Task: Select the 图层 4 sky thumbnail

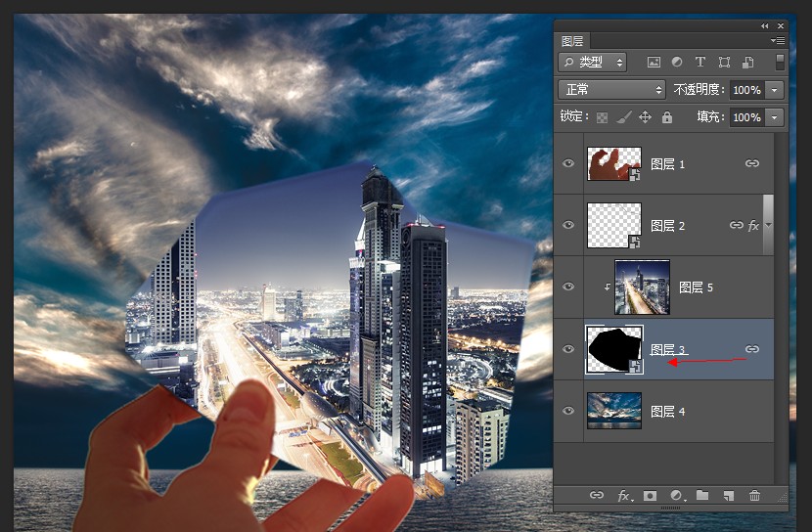Action: (614, 411)
